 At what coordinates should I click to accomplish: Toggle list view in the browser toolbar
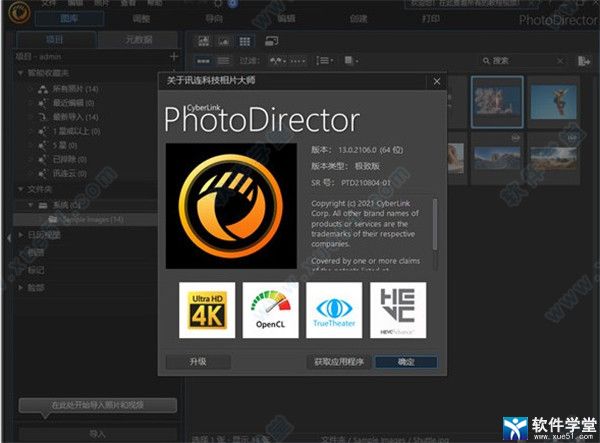[223, 61]
